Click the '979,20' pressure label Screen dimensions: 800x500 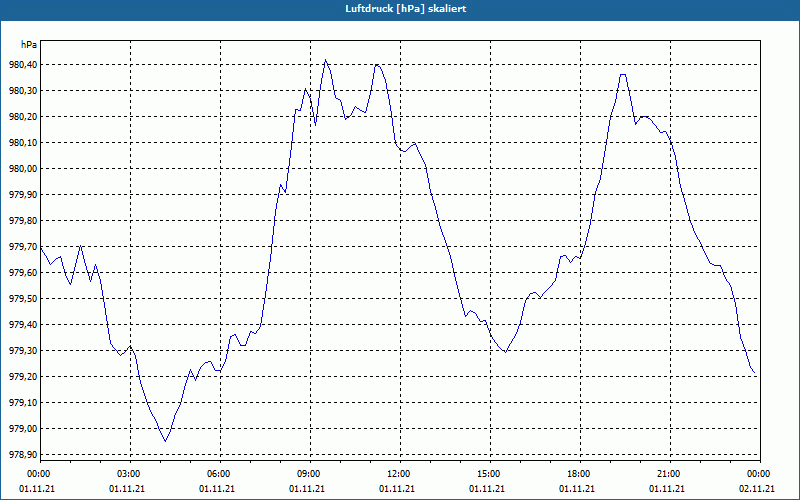point(23,377)
